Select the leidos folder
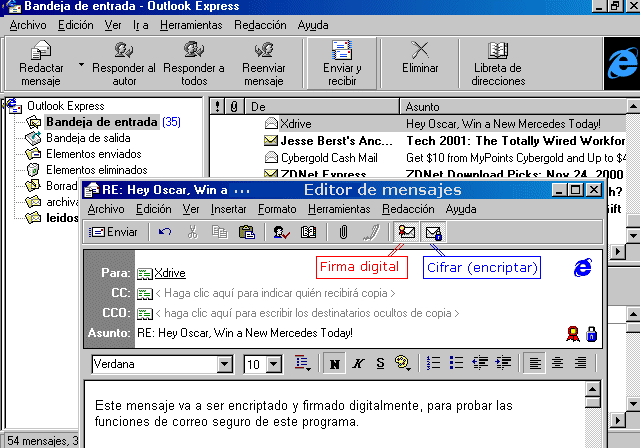Image resolution: width=640 pixels, height=448 pixels. [62, 218]
